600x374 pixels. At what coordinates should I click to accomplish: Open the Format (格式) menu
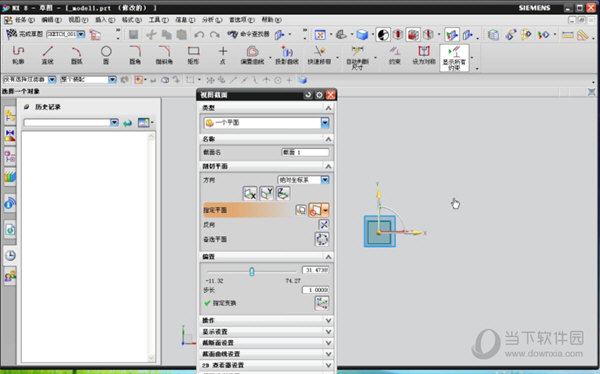pyautogui.click(x=132, y=20)
